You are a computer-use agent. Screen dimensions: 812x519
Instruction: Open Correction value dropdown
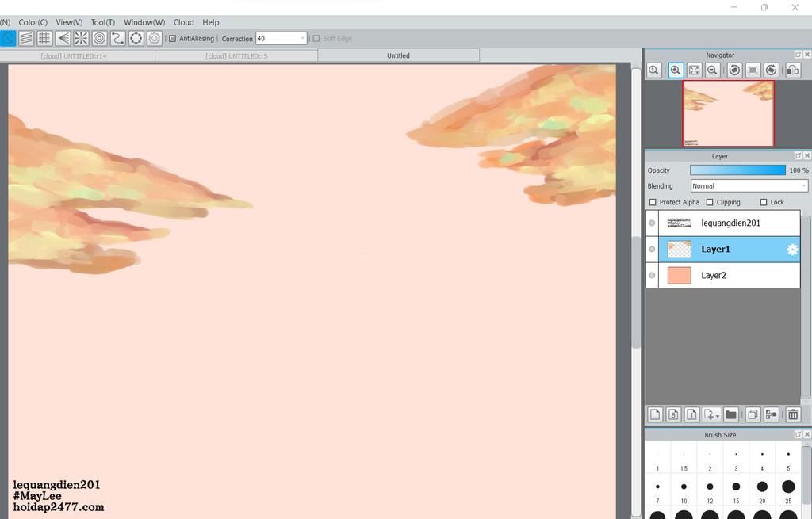point(302,38)
